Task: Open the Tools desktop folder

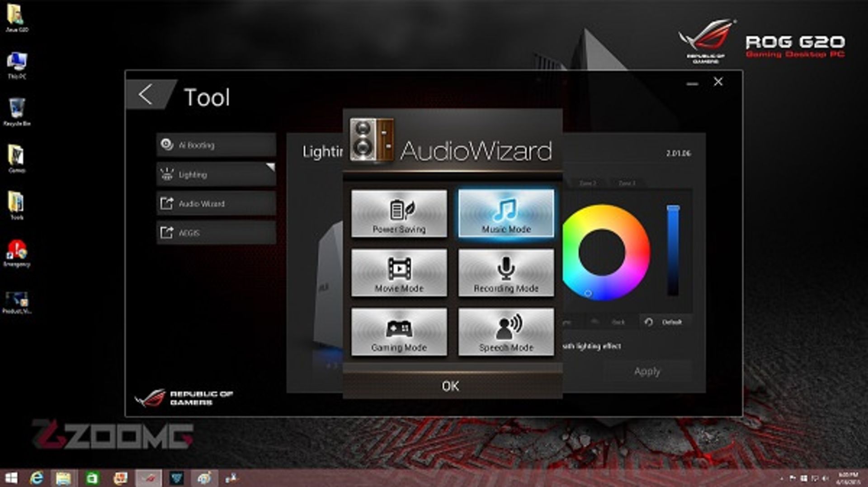Action: (x=17, y=206)
